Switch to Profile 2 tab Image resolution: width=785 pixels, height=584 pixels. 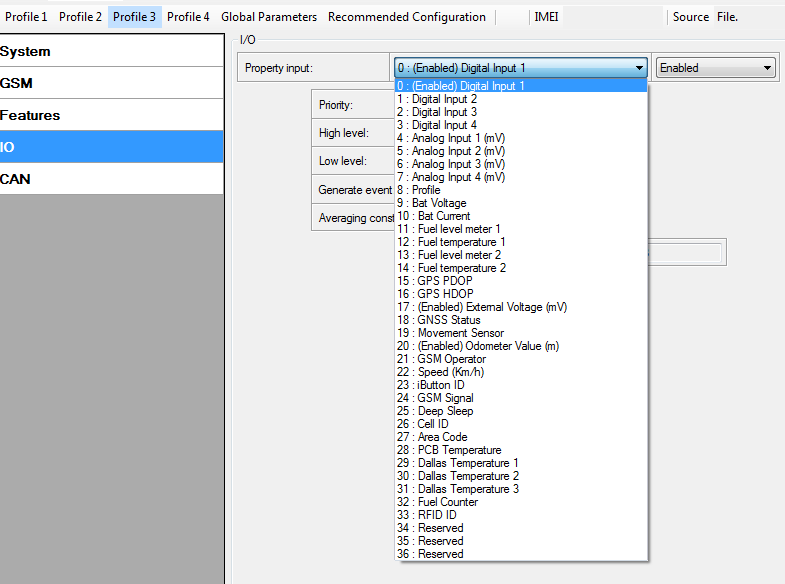[x=80, y=17]
